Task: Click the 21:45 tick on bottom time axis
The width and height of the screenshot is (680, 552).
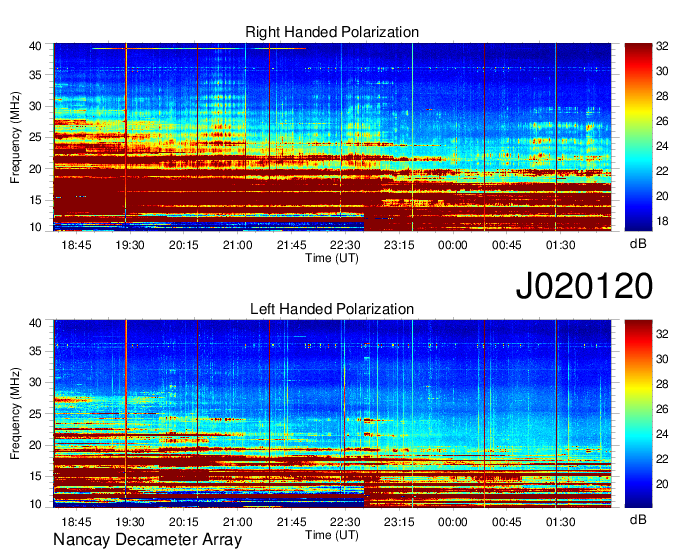Action: [x=291, y=522]
